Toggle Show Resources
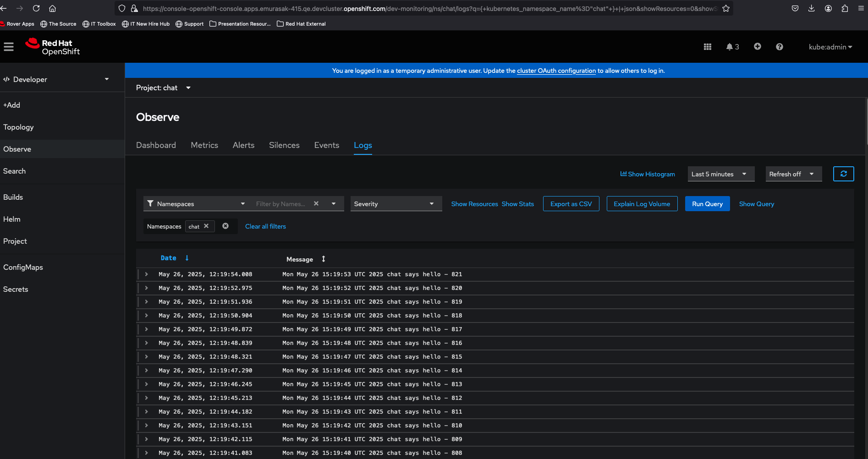The image size is (868, 459). tap(474, 204)
